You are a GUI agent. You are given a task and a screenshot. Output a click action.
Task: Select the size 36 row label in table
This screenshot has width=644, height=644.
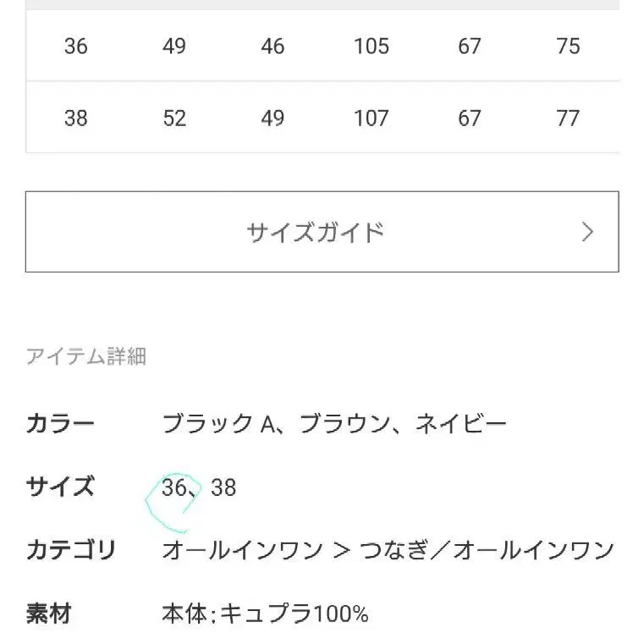point(75,46)
